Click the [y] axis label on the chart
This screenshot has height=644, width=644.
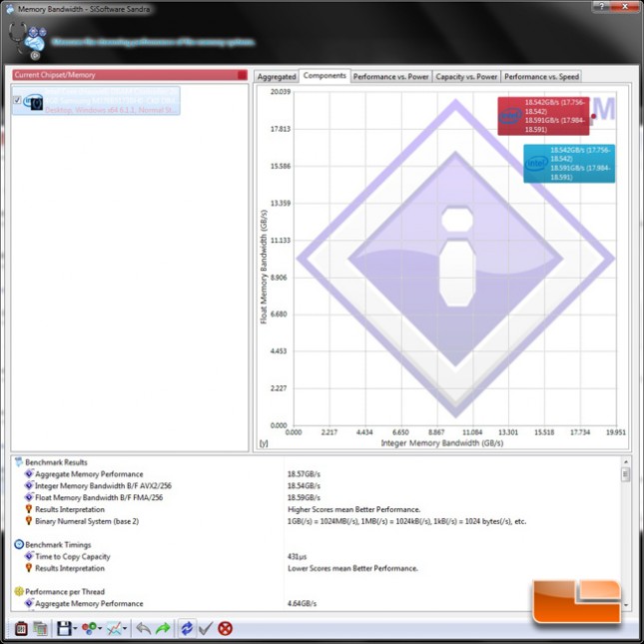[x=264, y=443]
